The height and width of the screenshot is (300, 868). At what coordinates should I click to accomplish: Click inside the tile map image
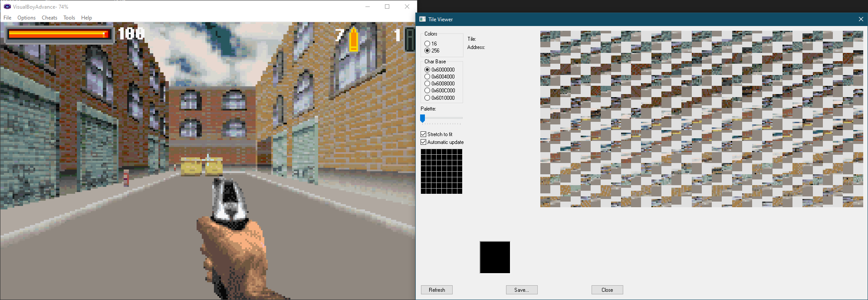(x=702, y=119)
